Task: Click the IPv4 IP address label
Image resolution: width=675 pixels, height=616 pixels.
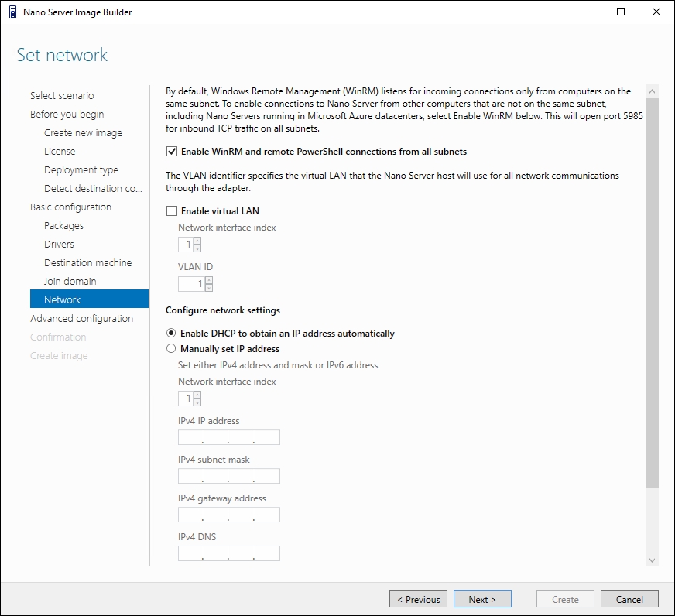Action: click(x=209, y=421)
